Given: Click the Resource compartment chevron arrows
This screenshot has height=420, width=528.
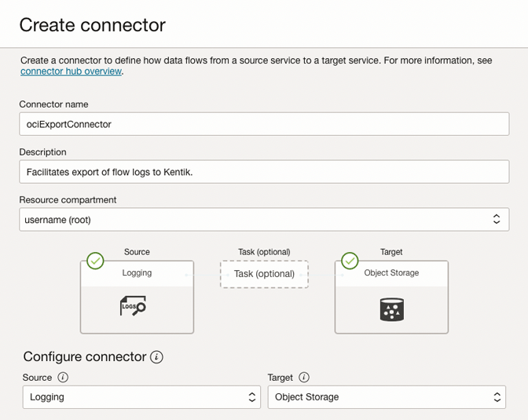Looking at the screenshot, I should point(496,220).
